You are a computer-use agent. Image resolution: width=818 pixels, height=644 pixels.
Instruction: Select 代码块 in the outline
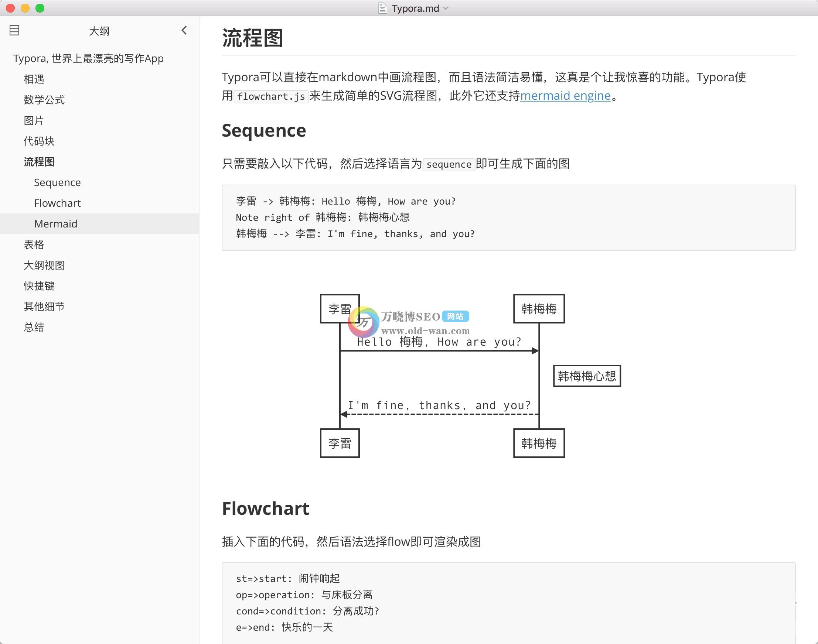coord(39,141)
